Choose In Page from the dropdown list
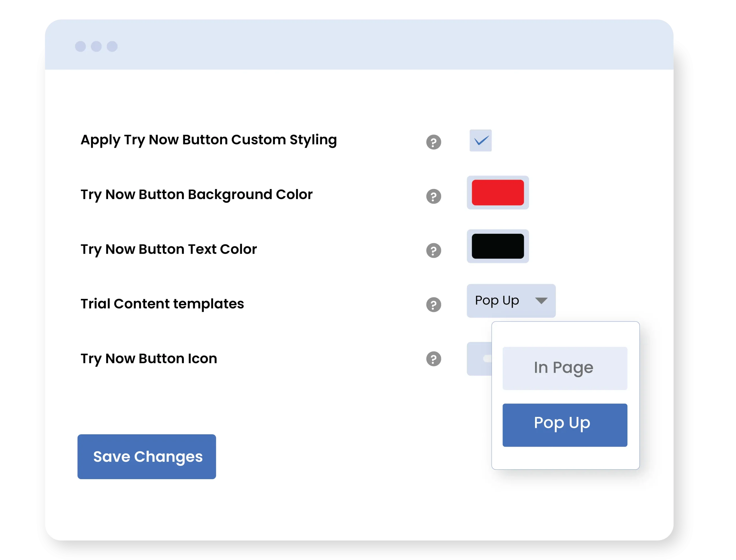 pyautogui.click(x=565, y=368)
